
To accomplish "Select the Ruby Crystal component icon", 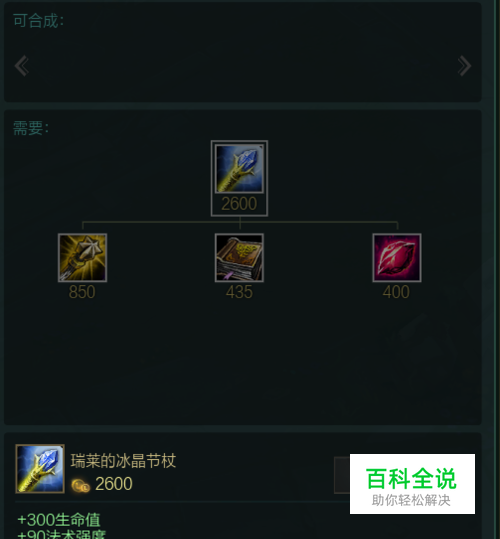I will point(397,257).
